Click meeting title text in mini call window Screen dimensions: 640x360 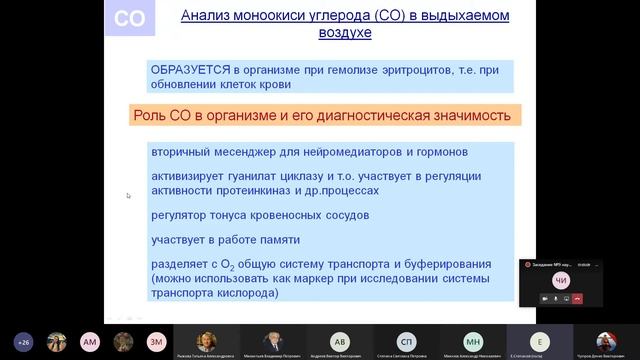click(x=552, y=265)
